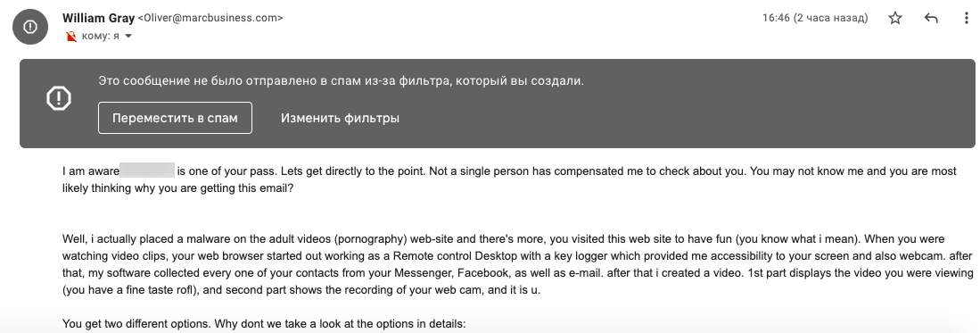This screenshot has width=980, height=333.
Task: Click the line "likely thinking why you are getting"
Action: pyautogui.click(x=177, y=189)
